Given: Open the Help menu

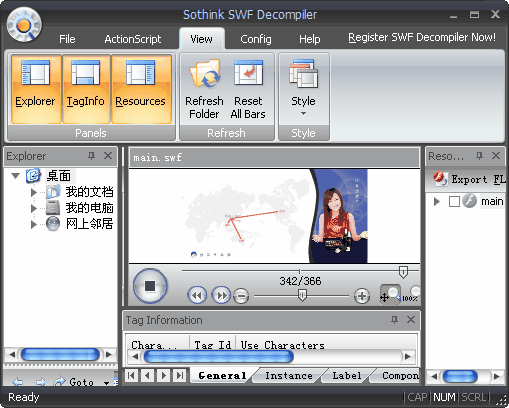Looking at the screenshot, I should pos(309,39).
